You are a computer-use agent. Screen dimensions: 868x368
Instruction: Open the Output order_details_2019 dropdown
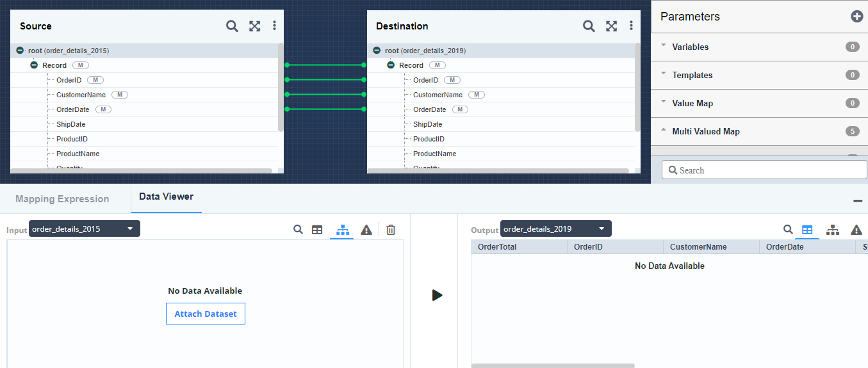pos(555,229)
